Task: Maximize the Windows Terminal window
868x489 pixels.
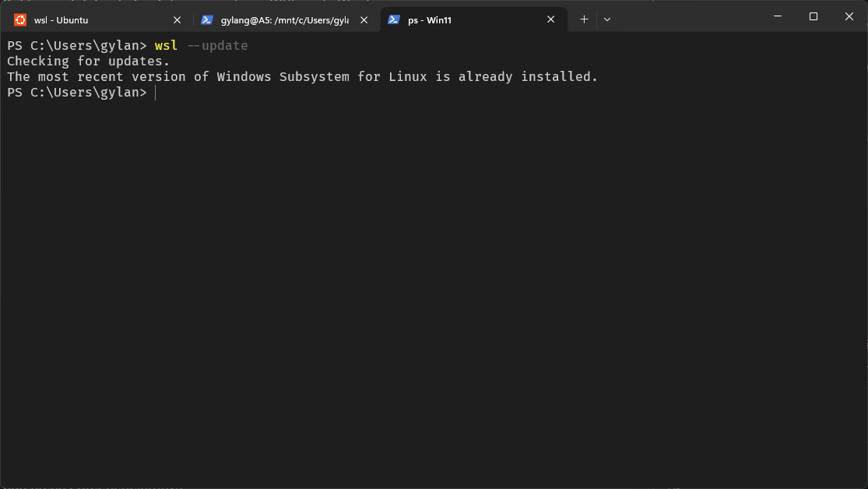Action: (813, 16)
